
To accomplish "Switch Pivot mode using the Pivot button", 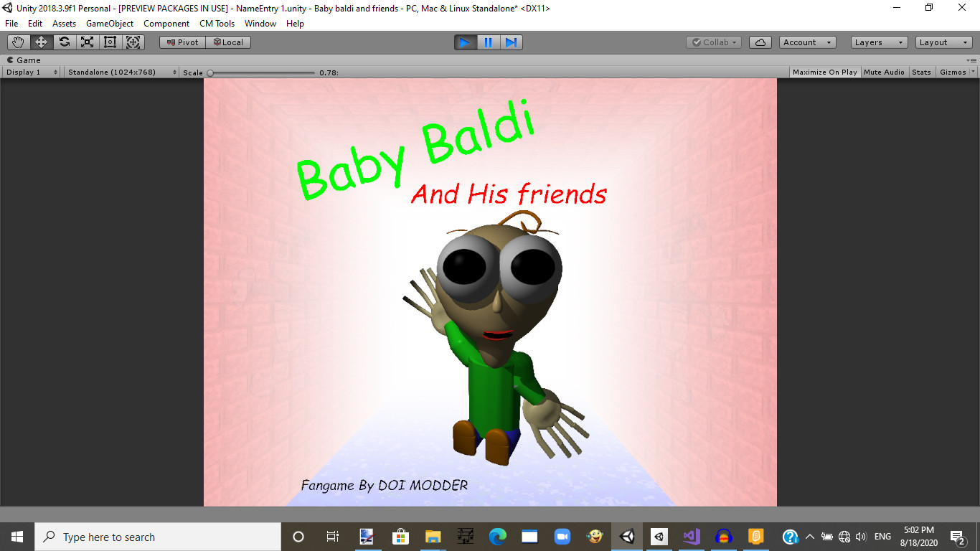I will (x=182, y=42).
